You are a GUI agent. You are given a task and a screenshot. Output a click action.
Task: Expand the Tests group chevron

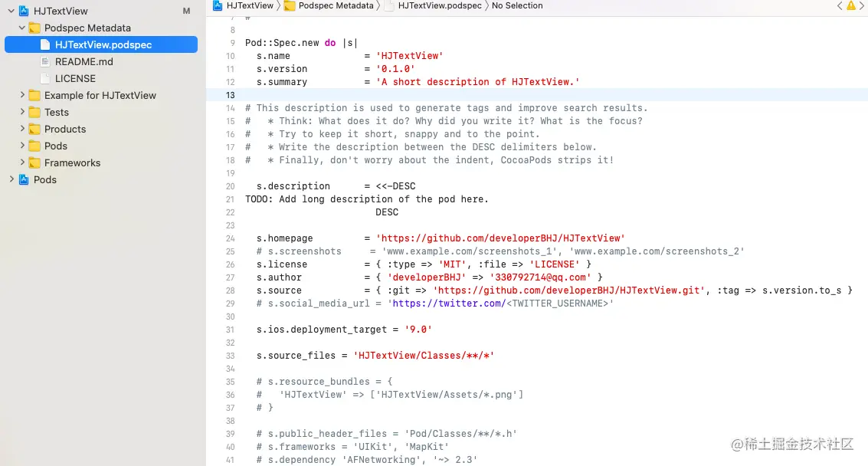[x=22, y=112]
